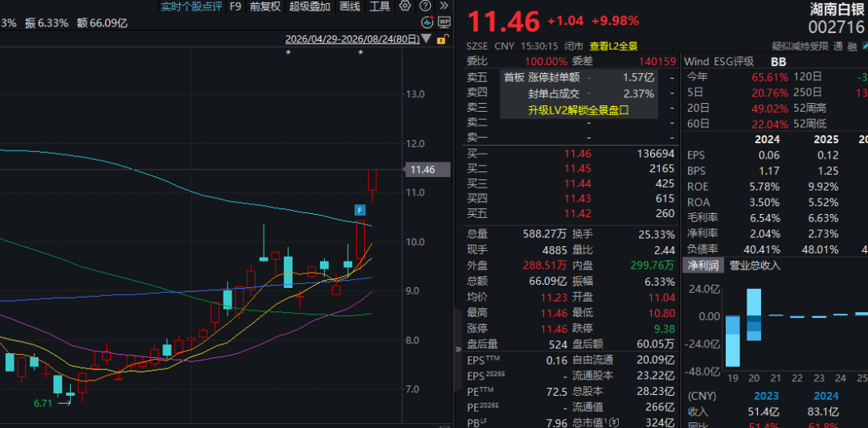Image resolution: width=868 pixels, height=428 pixels.
Task: Toggle the yellow date-range lock icon
Action: pyautogui.click(x=442, y=39)
